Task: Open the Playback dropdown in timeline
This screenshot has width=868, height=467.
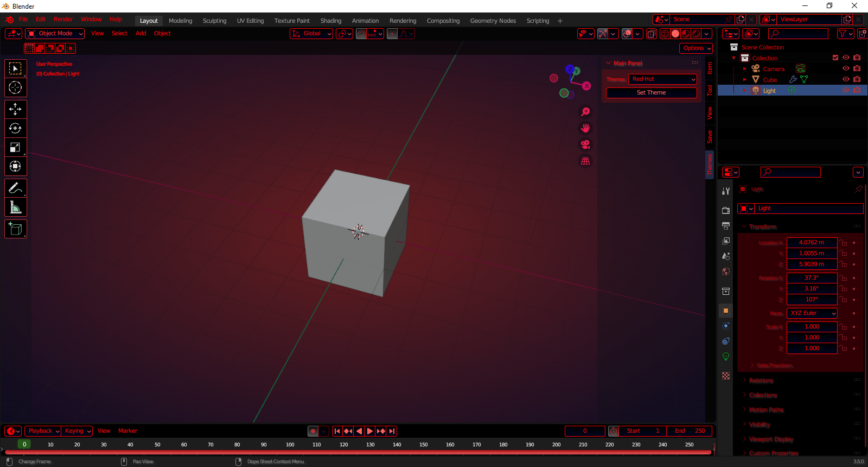Action: [44, 431]
